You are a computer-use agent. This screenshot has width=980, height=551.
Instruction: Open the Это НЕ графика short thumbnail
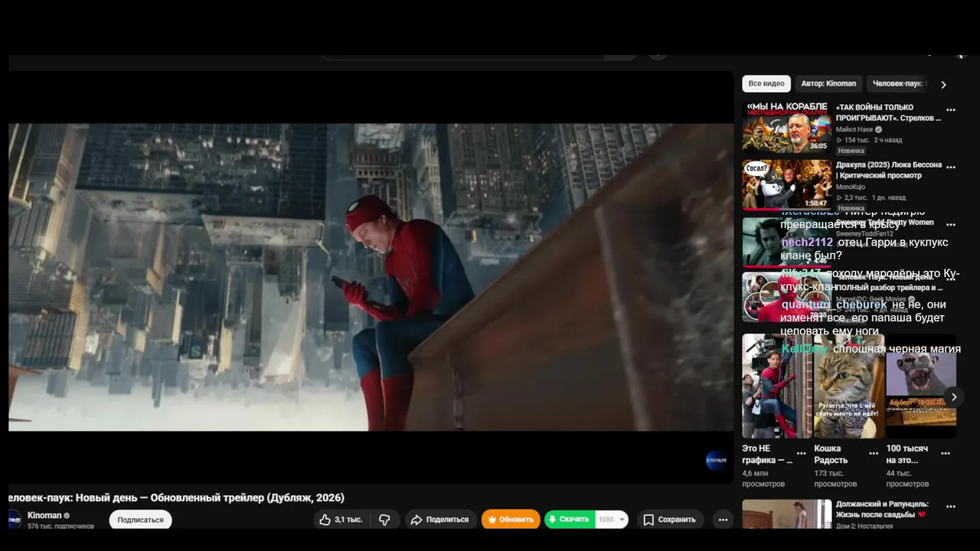(x=777, y=386)
